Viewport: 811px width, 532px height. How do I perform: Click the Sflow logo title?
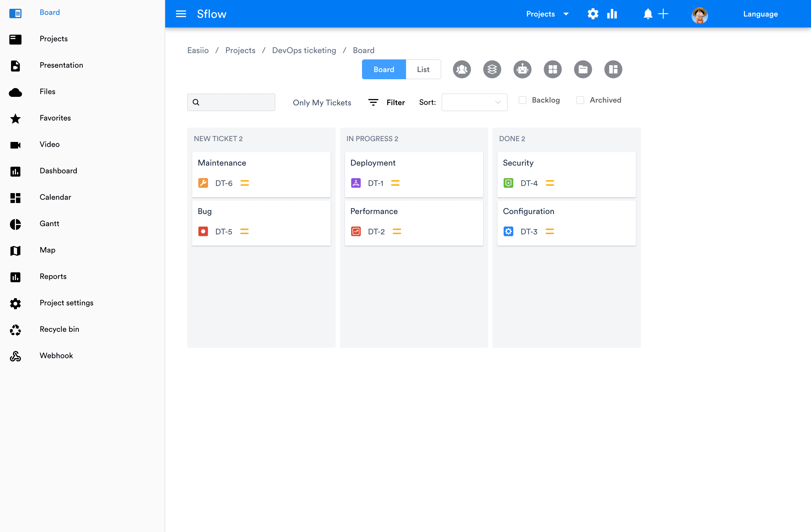coord(212,14)
